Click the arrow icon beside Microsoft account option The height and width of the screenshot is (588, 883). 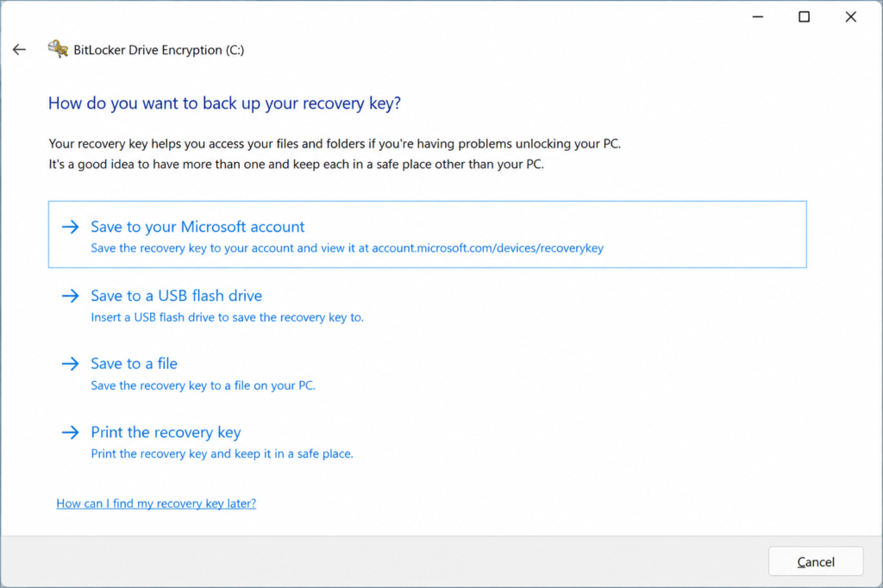(71, 227)
